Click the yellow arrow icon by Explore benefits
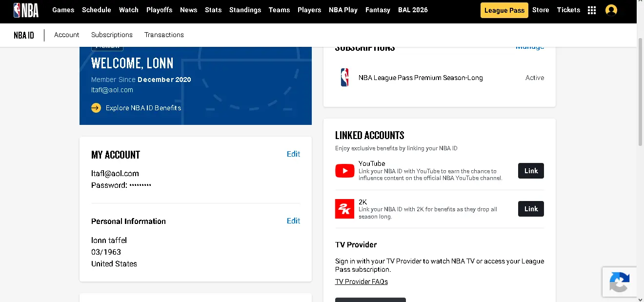Image resolution: width=644 pixels, height=302 pixels. coord(96,108)
